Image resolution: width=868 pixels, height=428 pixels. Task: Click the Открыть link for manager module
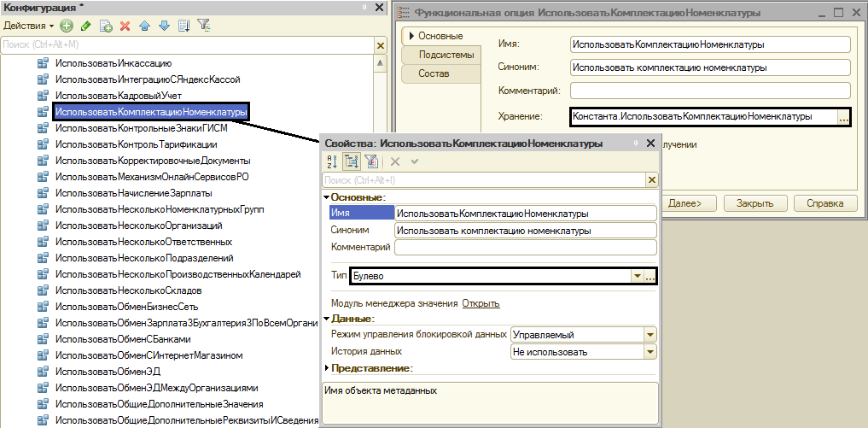pyautogui.click(x=481, y=303)
